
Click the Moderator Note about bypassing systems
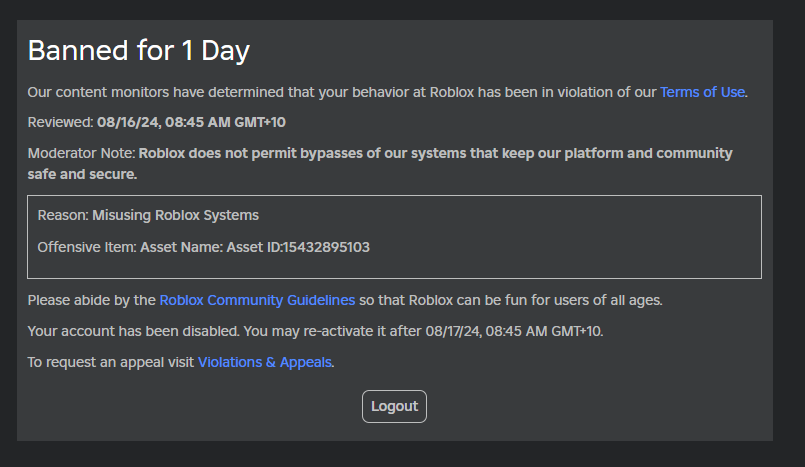(x=380, y=164)
